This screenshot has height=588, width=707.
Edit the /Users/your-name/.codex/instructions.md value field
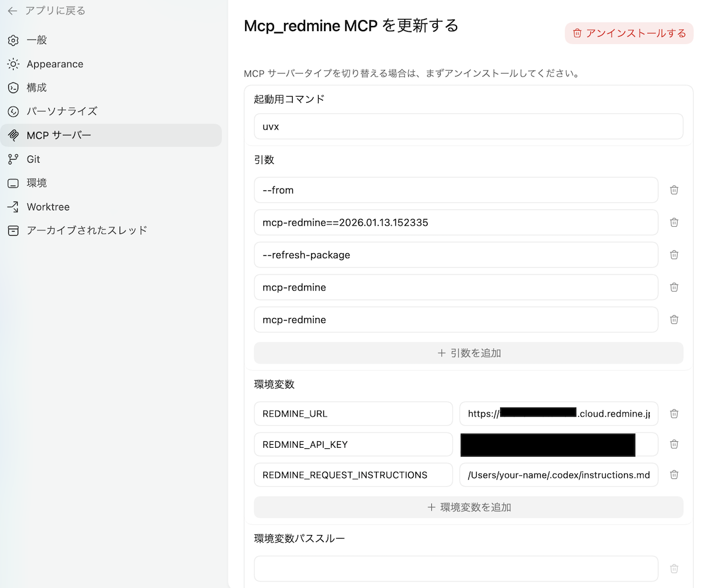pyautogui.click(x=558, y=475)
